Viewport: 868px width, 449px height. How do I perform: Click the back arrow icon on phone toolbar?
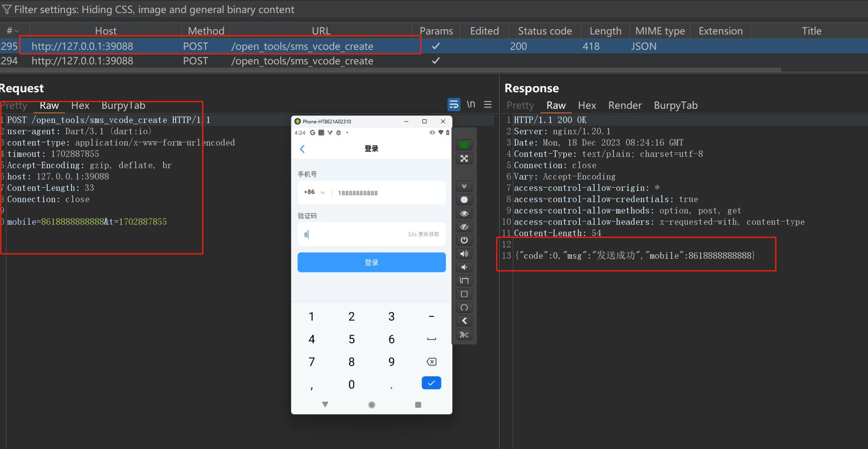(464, 321)
